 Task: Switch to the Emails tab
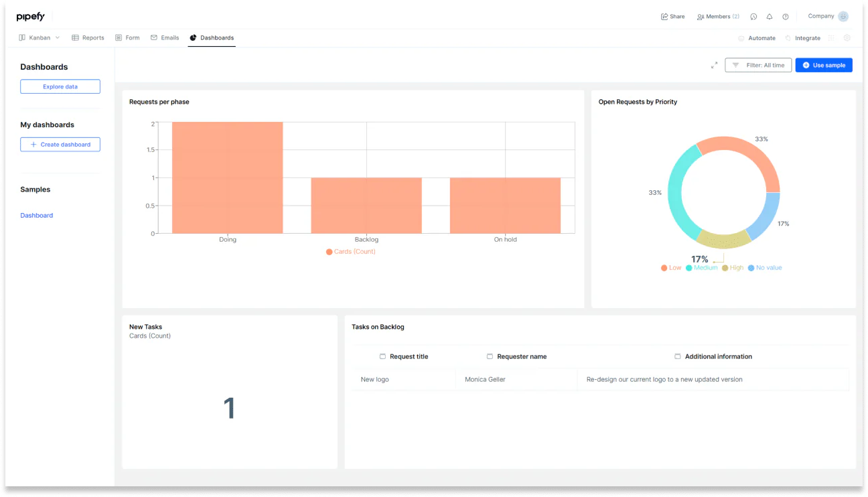[165, 38]
